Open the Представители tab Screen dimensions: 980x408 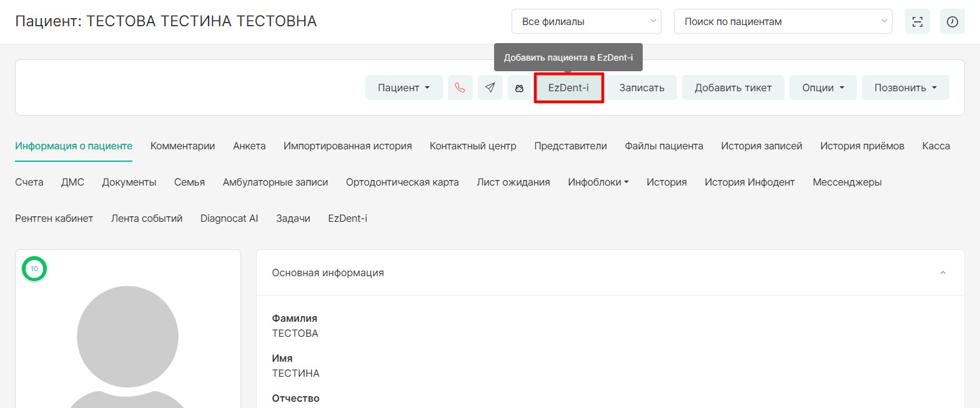click(570, 146)
